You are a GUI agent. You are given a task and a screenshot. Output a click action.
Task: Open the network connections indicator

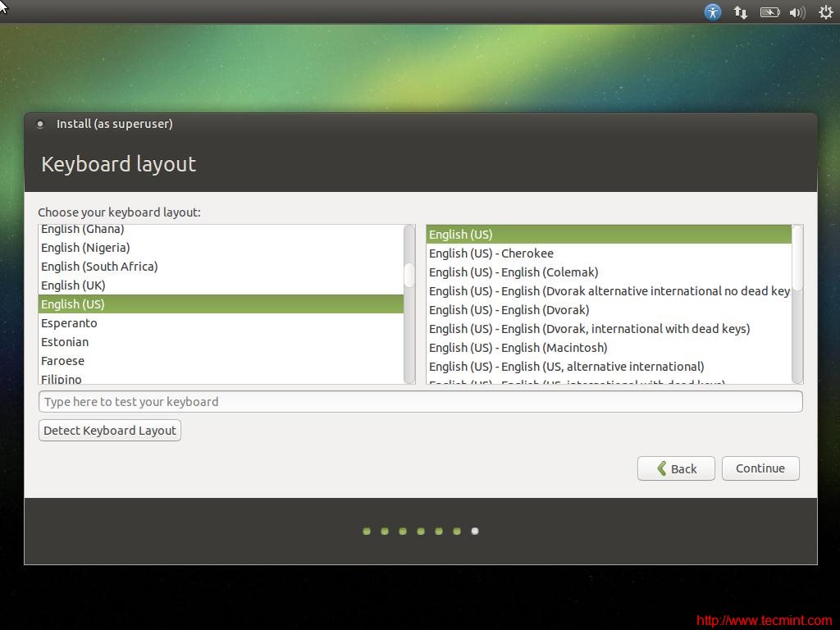click(x=741, y=11)
